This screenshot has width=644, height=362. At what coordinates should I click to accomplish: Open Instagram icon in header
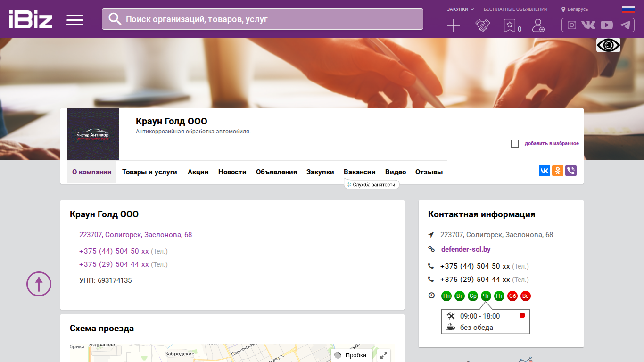[572, 25]
